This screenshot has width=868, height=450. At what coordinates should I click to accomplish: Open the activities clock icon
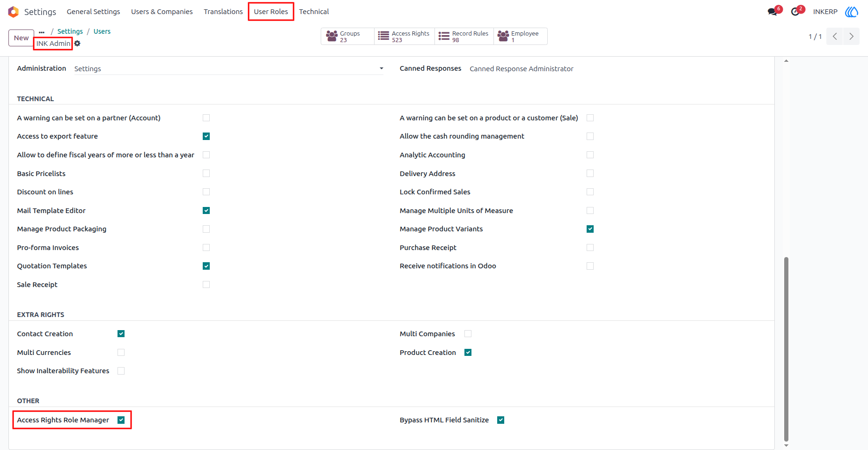795,12
